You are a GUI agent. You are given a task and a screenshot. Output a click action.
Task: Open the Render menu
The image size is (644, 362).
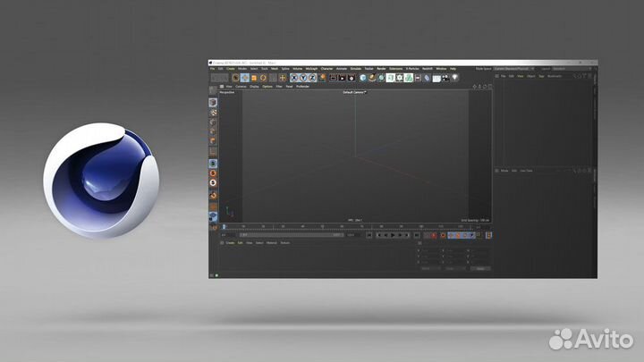click(381, 69)
